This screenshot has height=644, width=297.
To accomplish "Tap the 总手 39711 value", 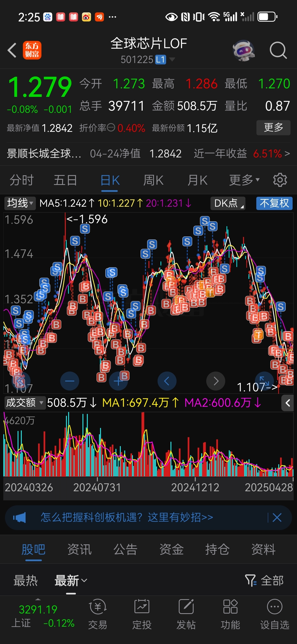I will click(126, 106).
